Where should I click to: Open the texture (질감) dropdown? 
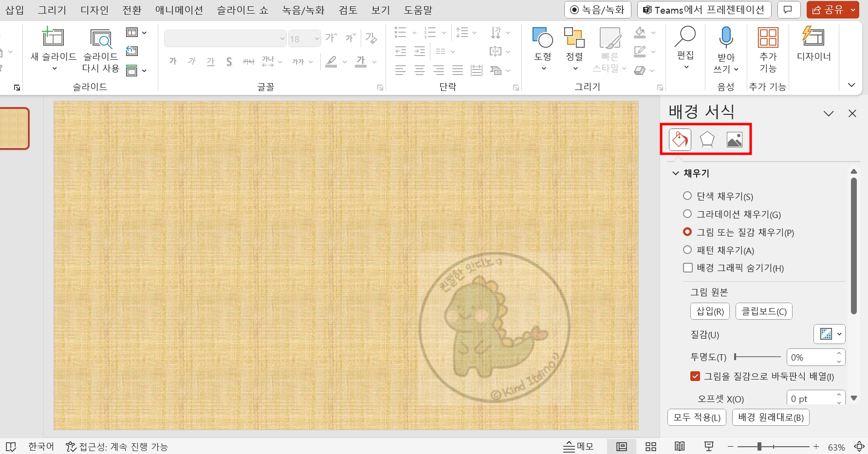[x=829, y=334]
